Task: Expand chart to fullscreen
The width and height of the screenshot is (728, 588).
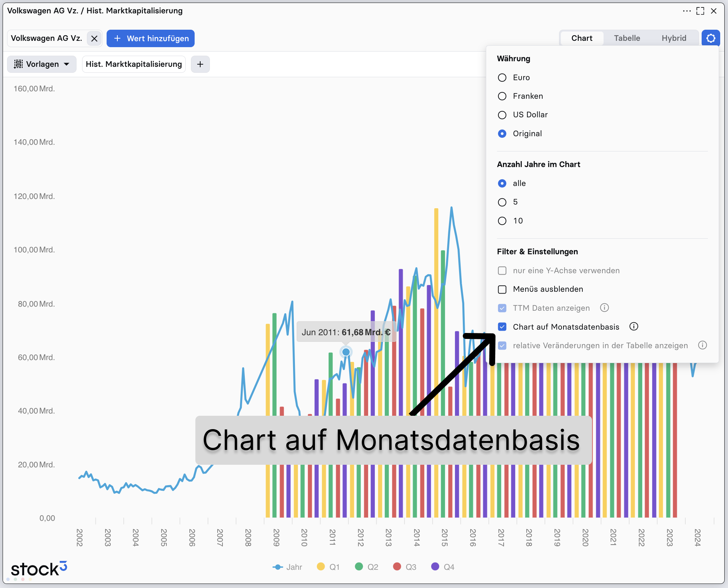Action: tap(700, 11)
